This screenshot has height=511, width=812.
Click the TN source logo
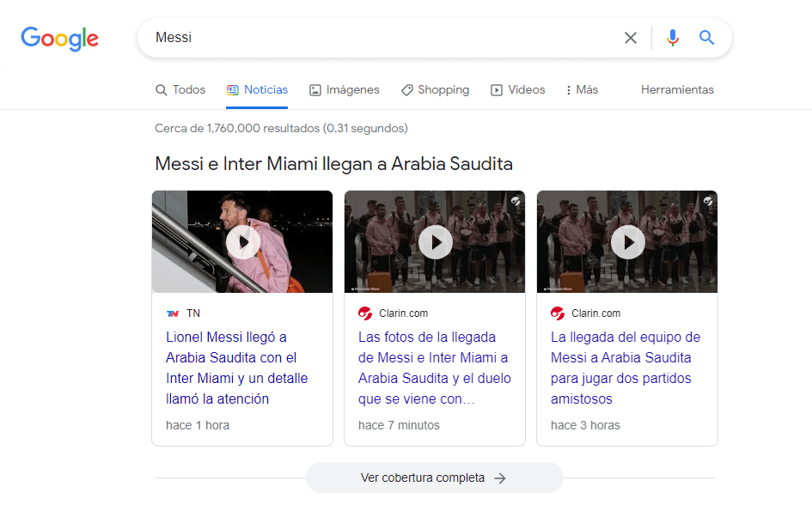173,313
